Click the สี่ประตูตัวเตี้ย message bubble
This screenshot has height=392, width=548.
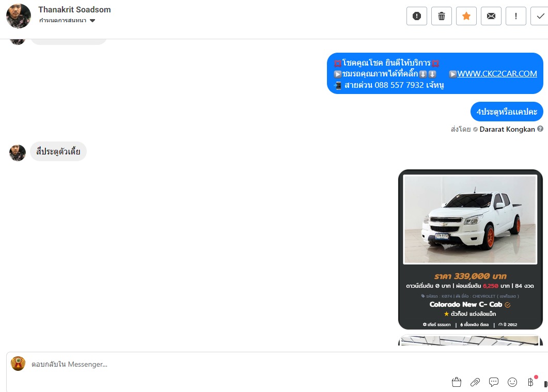(x=58, y=151)
